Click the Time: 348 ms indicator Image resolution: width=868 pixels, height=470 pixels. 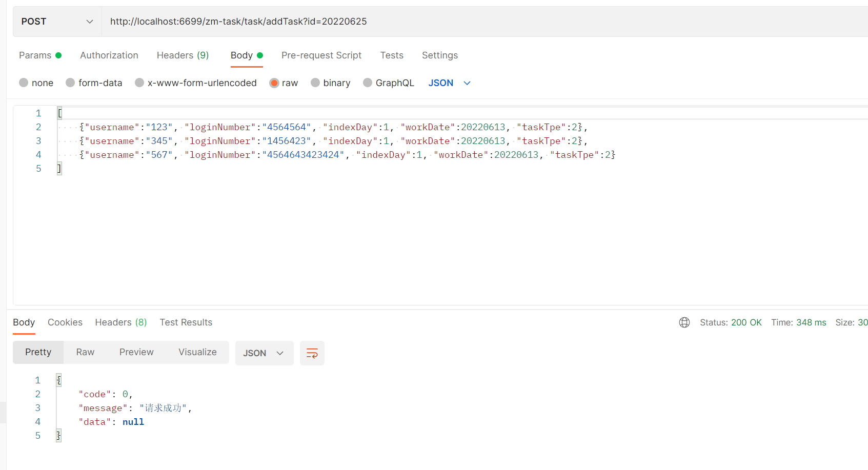[x=799, y=322]
